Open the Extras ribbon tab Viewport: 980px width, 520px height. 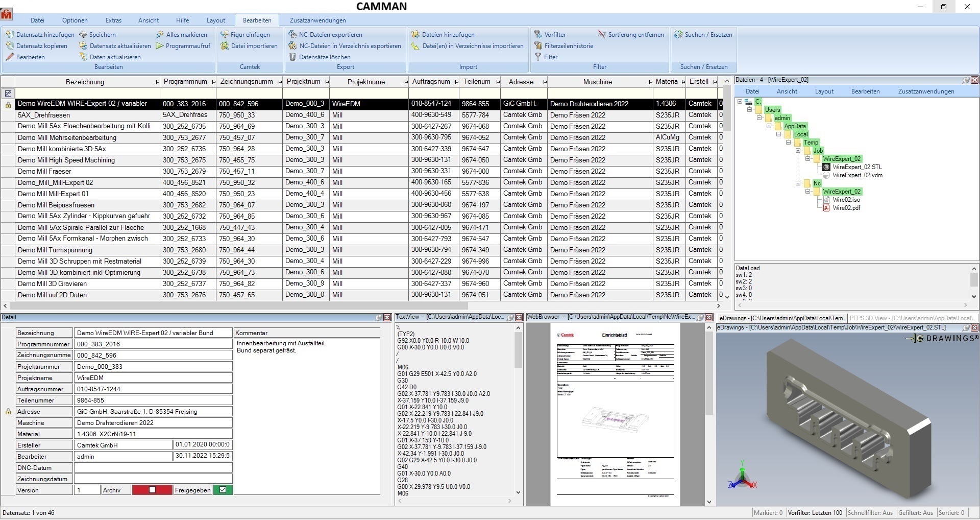(x=113, y=20)
